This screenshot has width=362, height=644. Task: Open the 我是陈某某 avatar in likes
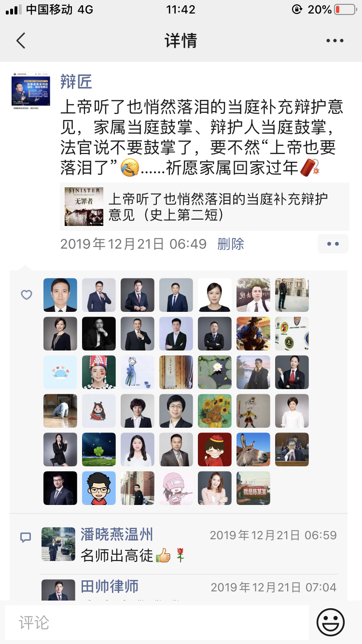click(x=253, y=488)
